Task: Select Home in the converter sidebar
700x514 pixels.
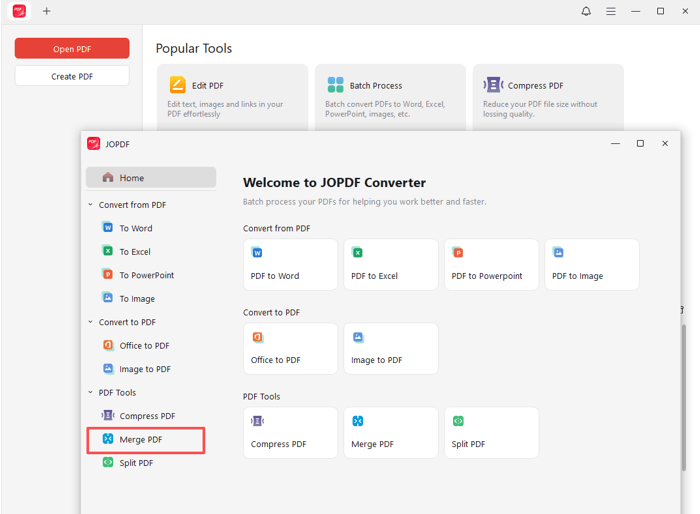Action: (151, 178)
